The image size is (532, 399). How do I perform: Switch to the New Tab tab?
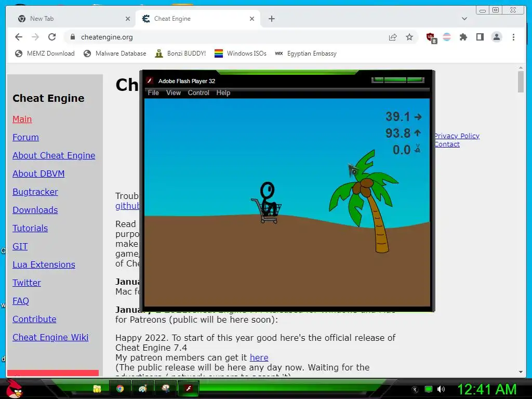click(71, 19)
